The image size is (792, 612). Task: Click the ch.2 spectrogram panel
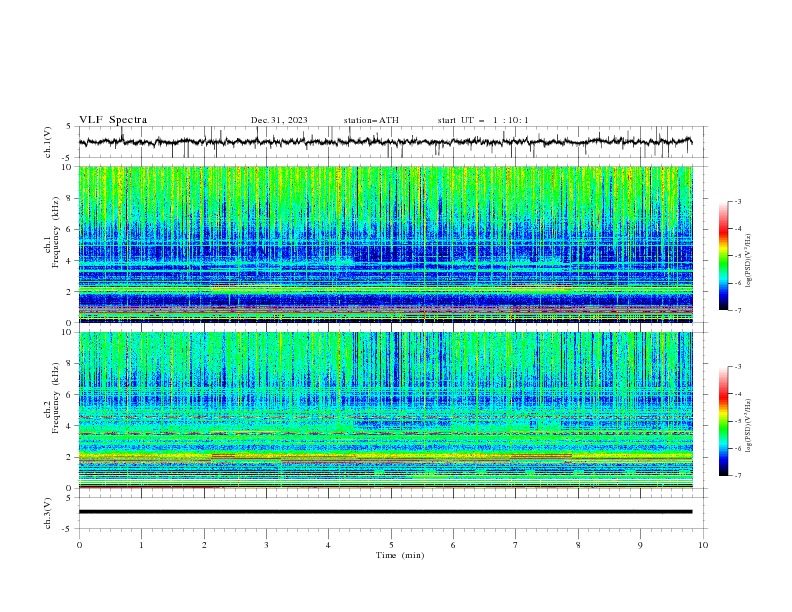(385, 410)
